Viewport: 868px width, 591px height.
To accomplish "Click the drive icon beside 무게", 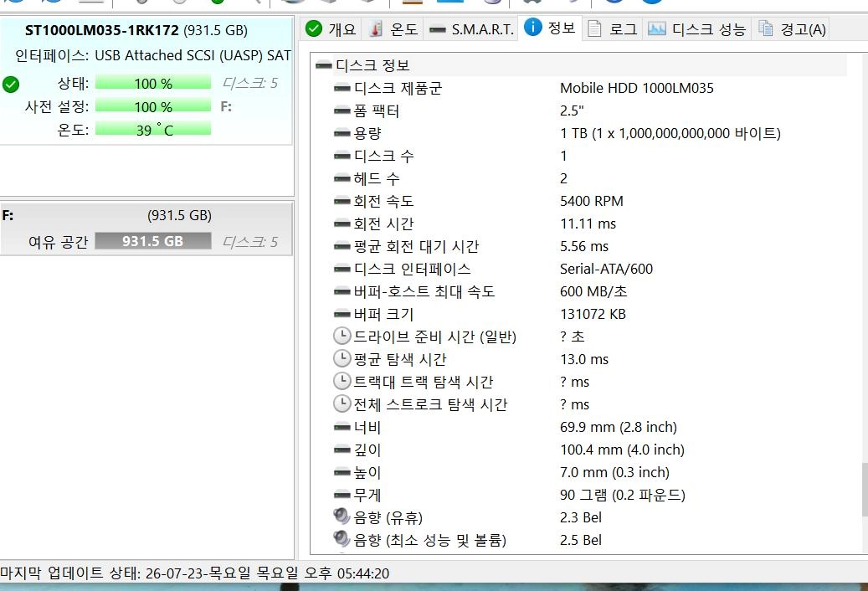I will (342, 495).
